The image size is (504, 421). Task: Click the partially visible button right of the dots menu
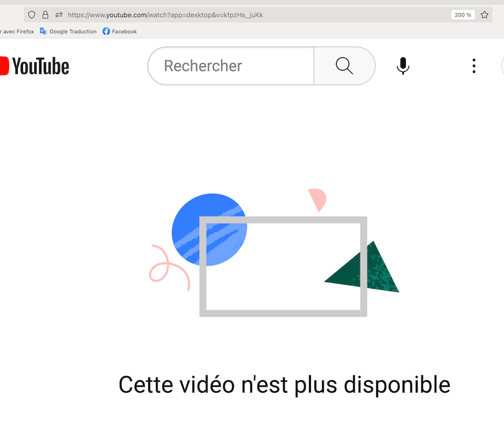click(x=503, y=66)
